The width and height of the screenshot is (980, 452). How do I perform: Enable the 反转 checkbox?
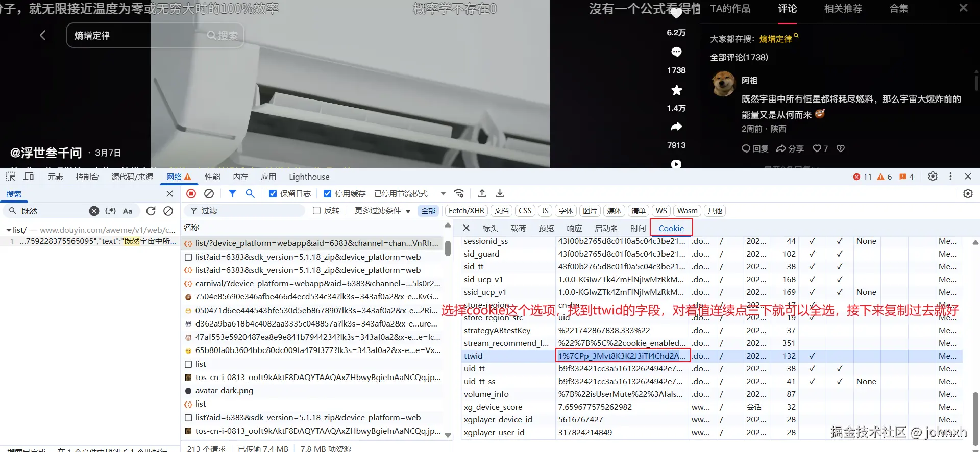(x=316, y=211)
